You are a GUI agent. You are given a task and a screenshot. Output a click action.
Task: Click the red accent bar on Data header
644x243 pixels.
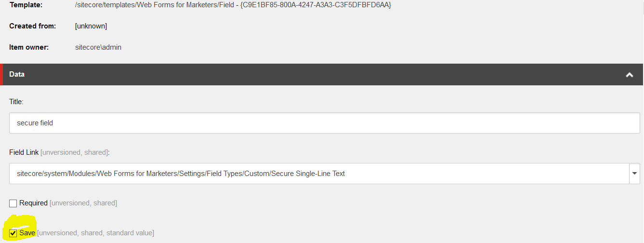pyautogui.click(x=1, y=75)
